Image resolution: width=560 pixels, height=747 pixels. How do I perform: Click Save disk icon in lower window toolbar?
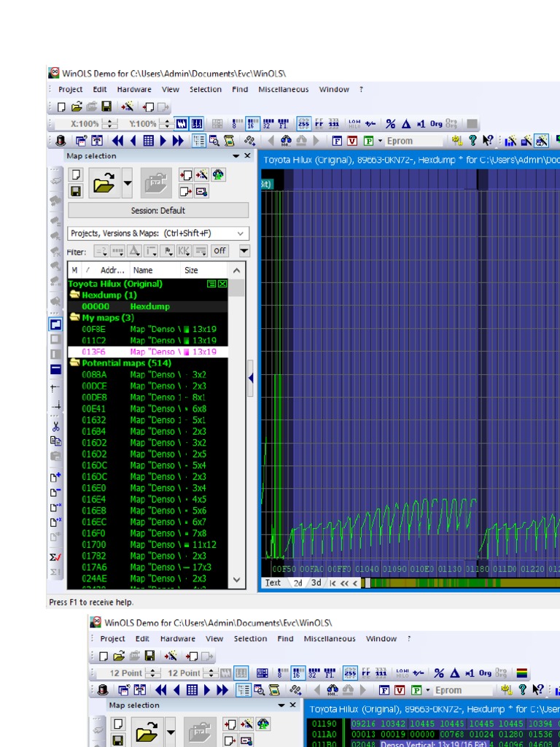point(149,656)
